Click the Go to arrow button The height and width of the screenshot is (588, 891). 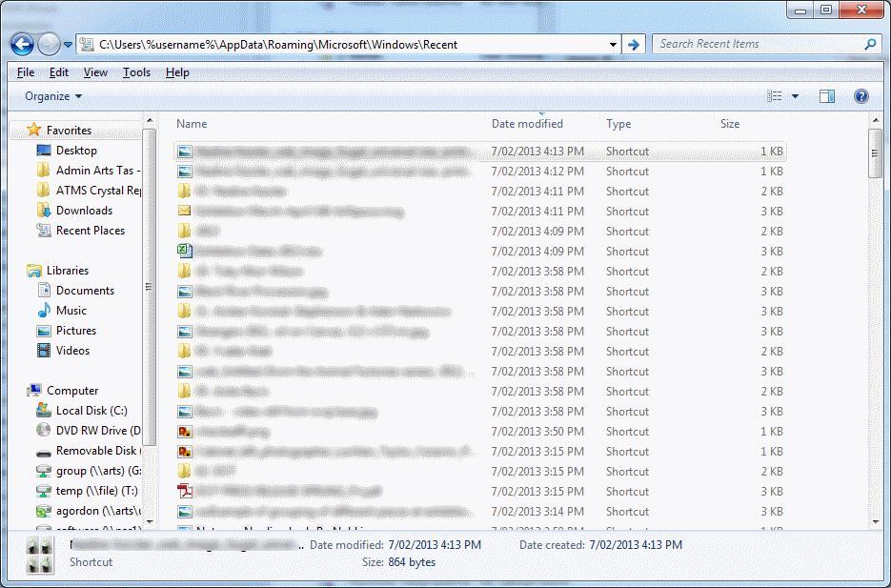click(x=634, y=44)
